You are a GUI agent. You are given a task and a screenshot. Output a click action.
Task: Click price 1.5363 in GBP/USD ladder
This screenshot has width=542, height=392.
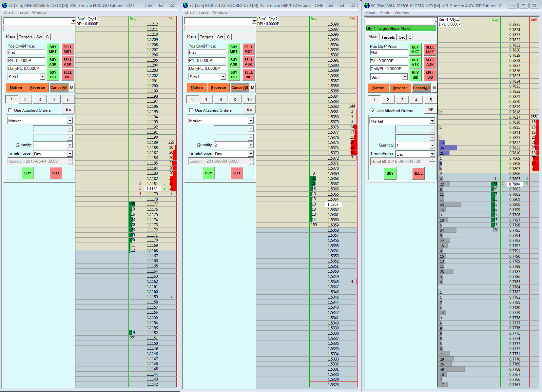point(333,204)
